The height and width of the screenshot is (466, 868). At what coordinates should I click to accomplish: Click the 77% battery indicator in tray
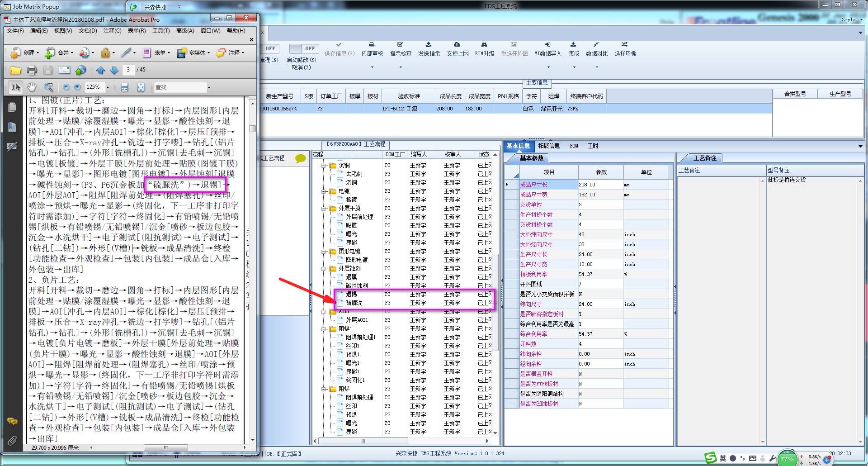click(787, 459)
